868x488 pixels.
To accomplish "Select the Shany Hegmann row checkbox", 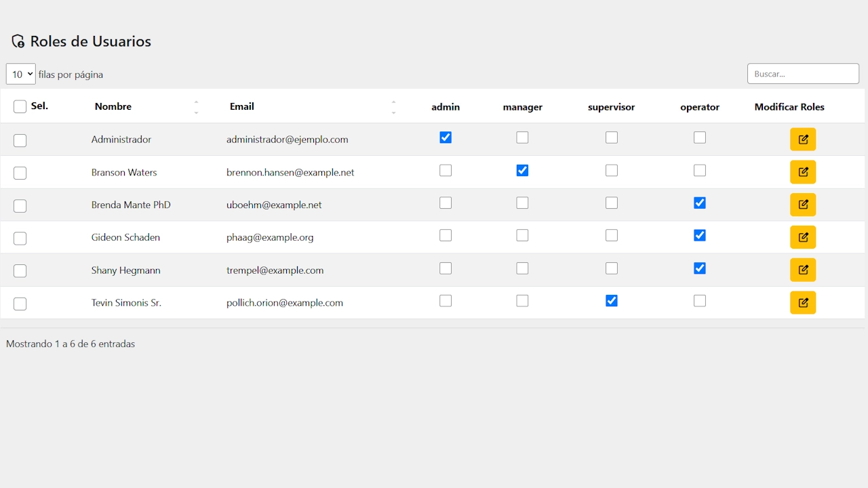I will tap(20, 271).
